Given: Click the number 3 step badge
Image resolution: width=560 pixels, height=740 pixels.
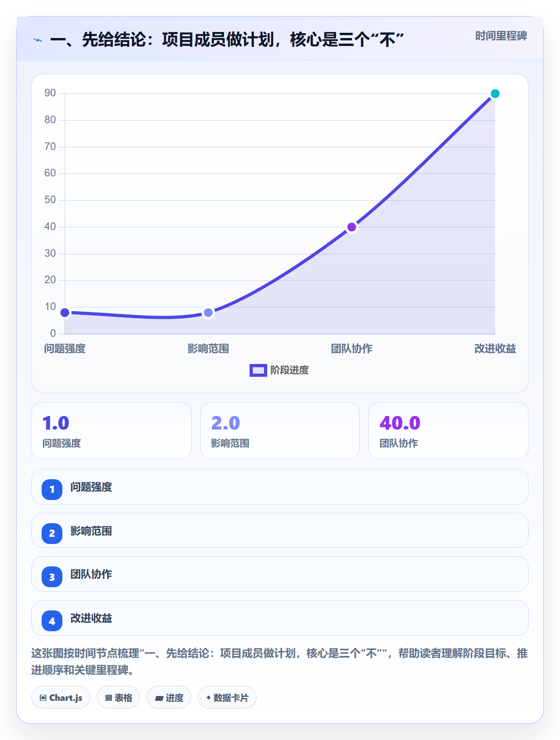Looking at the screenshot, I should pyautogui.click(x=52, y=577).
